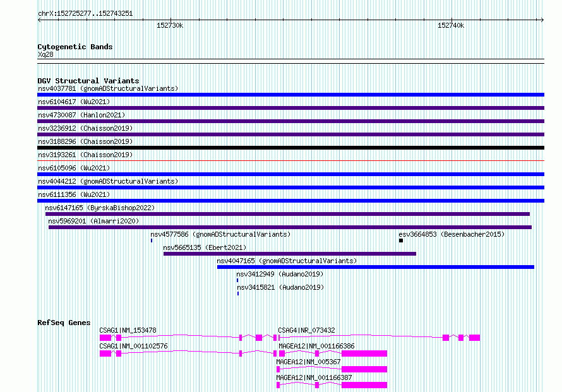Click nsv4047165 gnomAD variant label

pos(287,261)
